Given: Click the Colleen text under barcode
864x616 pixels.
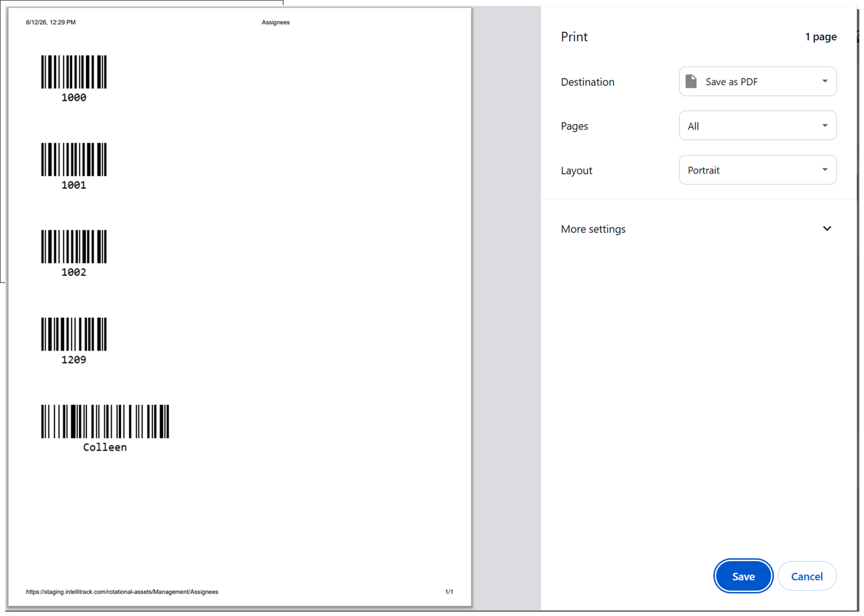Looking at the screenshot, I should 105,447.
